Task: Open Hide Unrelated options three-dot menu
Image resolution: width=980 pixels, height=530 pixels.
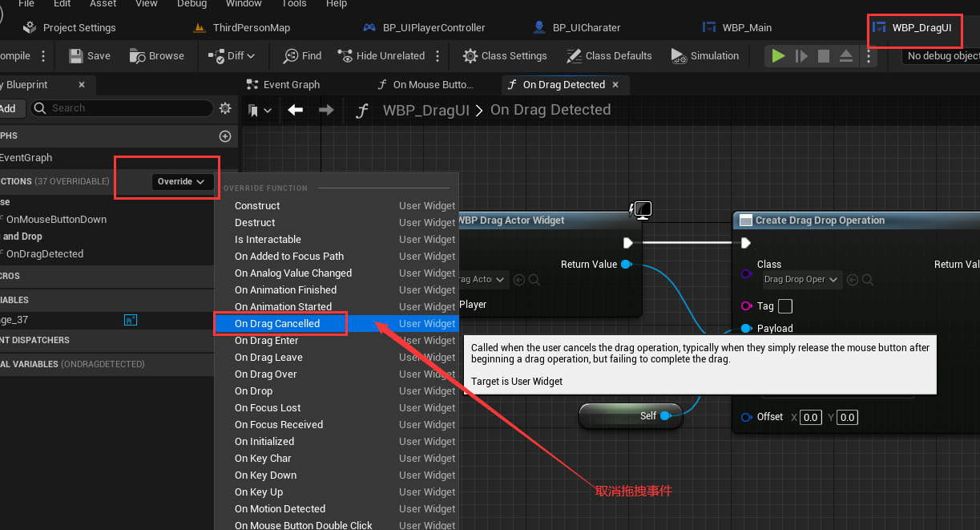Action: [x=438, y=56]
